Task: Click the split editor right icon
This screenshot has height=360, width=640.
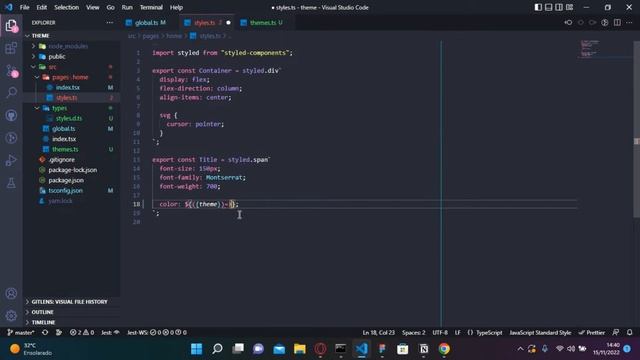Action: [x=617, y=22]
